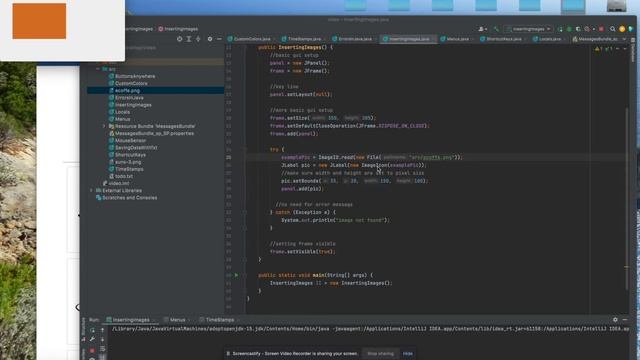Click the red Stop icon in Run panel
This screenshot has width=640, height=360.
pyautogui.click(x=92, y=350)
